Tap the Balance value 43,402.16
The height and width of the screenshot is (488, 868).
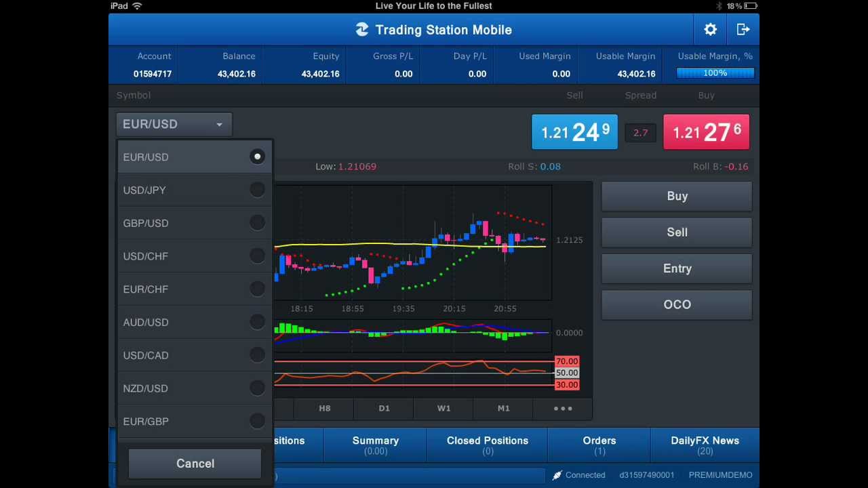(x=237, y=74)
